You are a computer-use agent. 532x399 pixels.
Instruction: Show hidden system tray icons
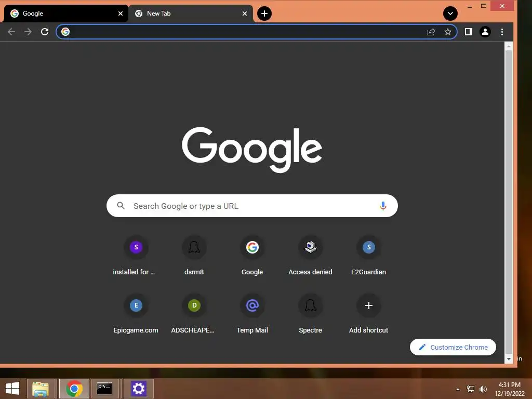pos(458,389)
